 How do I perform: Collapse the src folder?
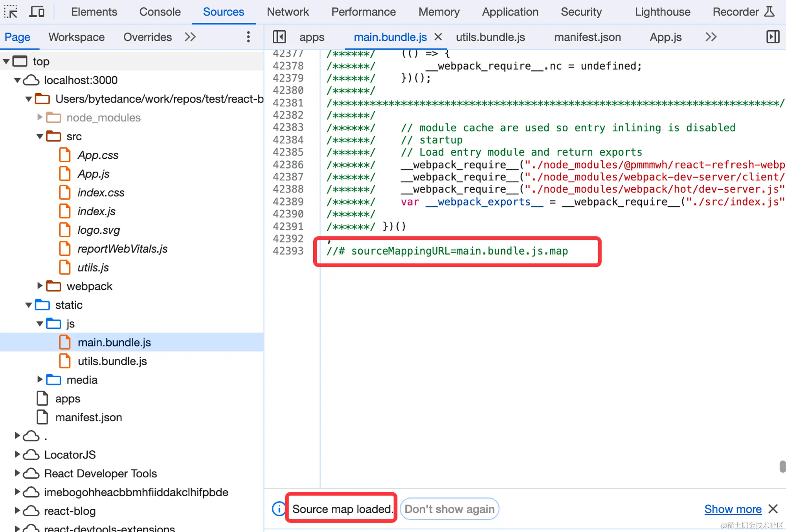pos(40,136)
